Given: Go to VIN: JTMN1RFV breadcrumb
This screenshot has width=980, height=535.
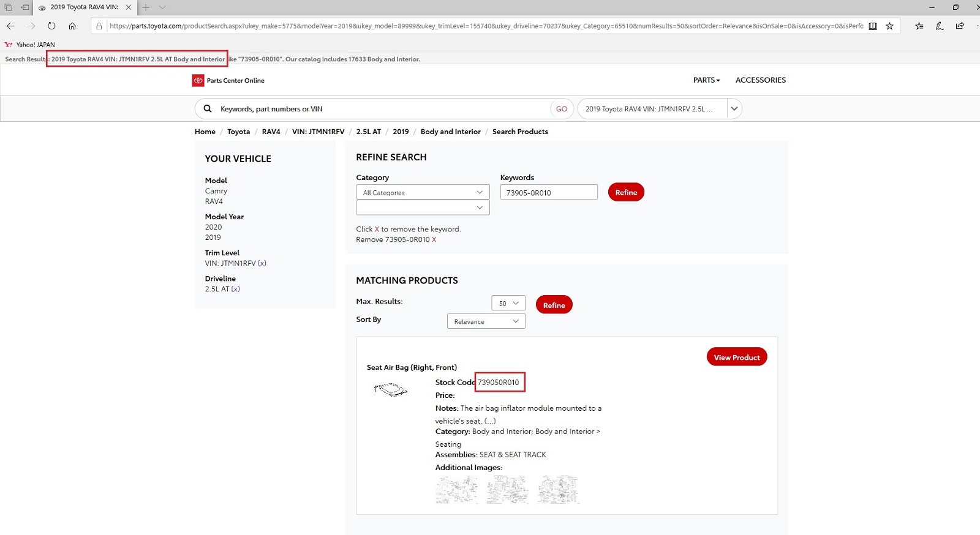Looking at the screenshot, I should pos(318,132).
